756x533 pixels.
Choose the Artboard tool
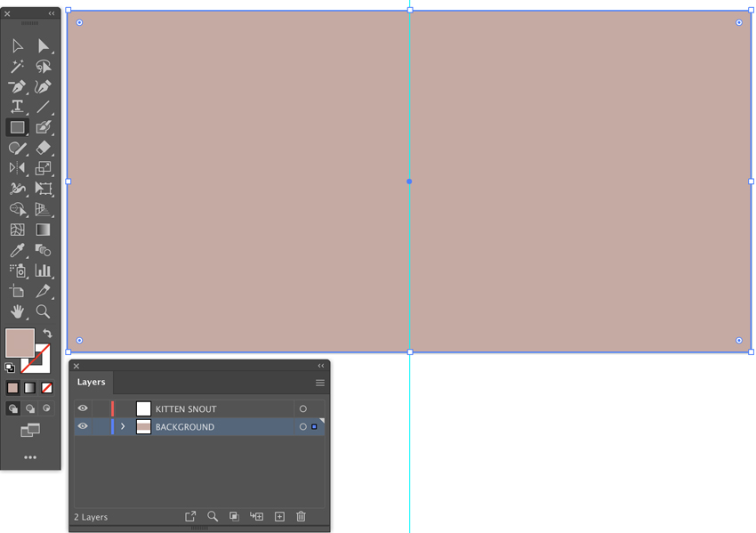(x=18, y=291)
